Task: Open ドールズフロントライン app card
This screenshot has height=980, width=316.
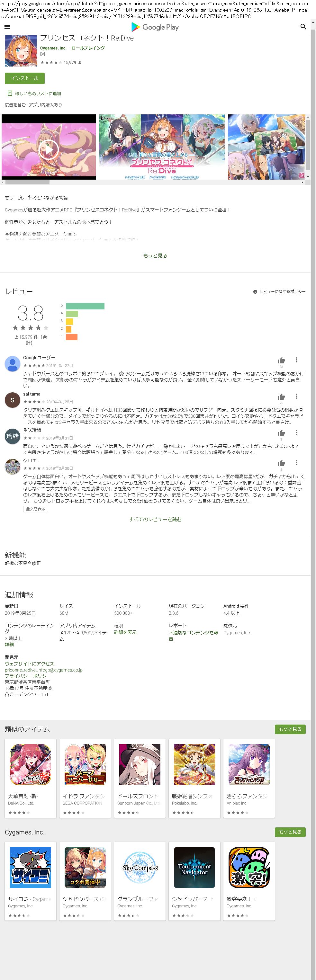Action: click(140, 778)
